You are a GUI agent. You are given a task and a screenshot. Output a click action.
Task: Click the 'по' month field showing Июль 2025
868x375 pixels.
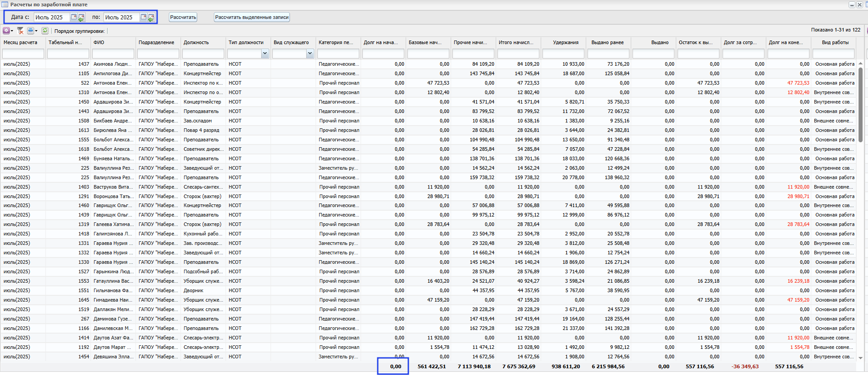(x=122, y=17)
